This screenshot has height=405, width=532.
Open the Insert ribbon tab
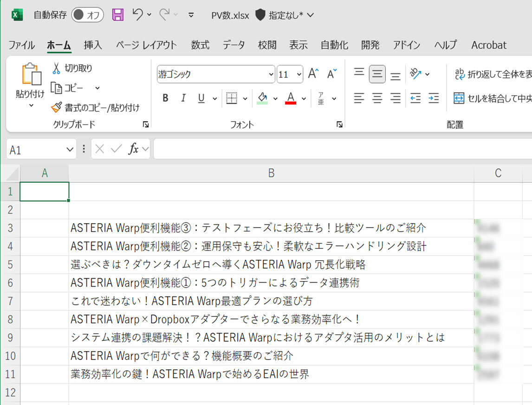click(x=93, y=45)
